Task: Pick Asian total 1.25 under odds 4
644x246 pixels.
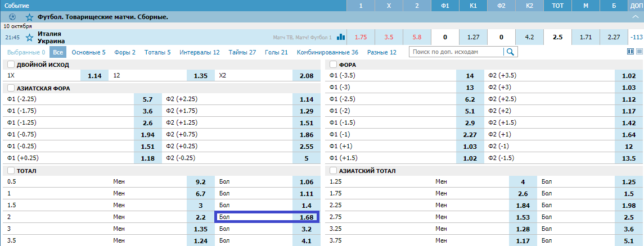Action: (x=523, y=182)
